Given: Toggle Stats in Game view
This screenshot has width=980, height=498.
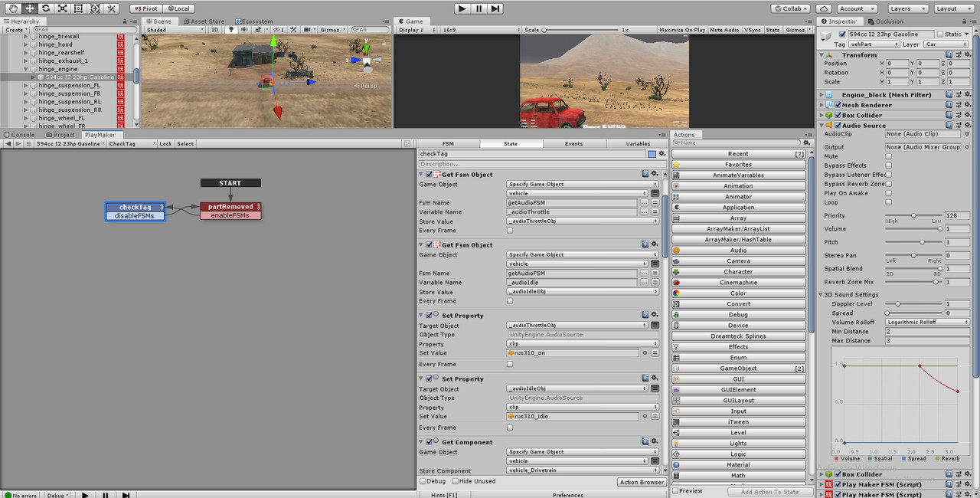Looking at the screenshot, I should [x=773, y=30].
